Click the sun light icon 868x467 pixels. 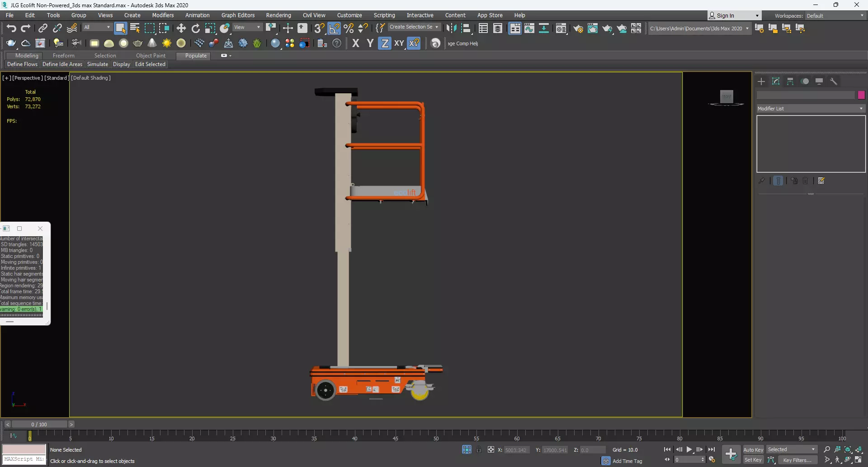coord(167,43)
